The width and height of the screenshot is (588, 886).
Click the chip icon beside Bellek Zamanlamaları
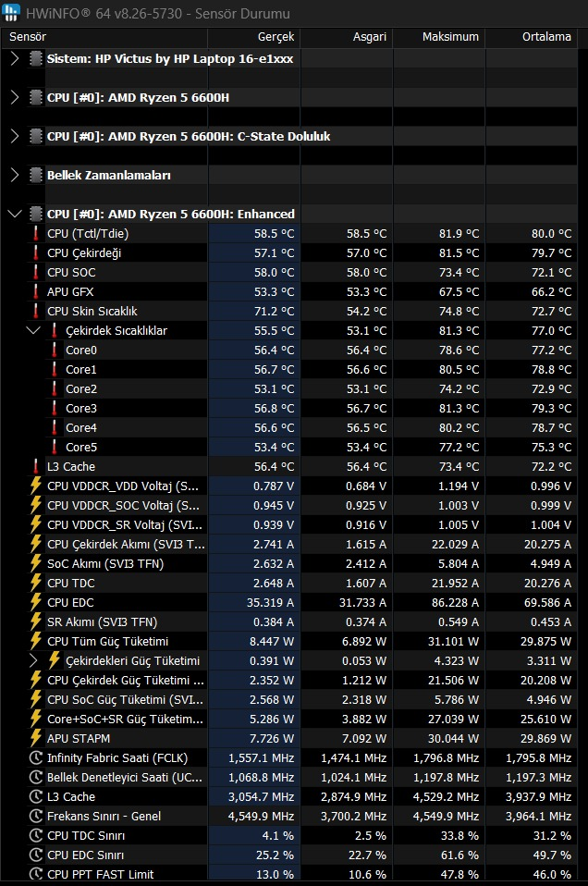35,175
